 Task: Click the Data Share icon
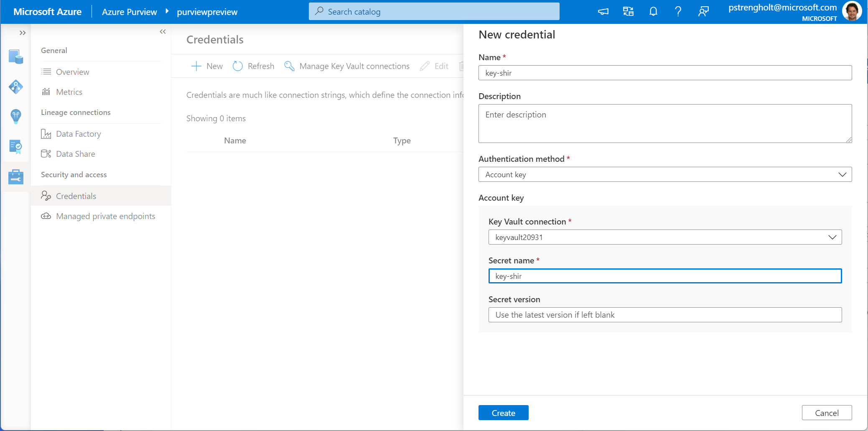[x=46, y=154]
